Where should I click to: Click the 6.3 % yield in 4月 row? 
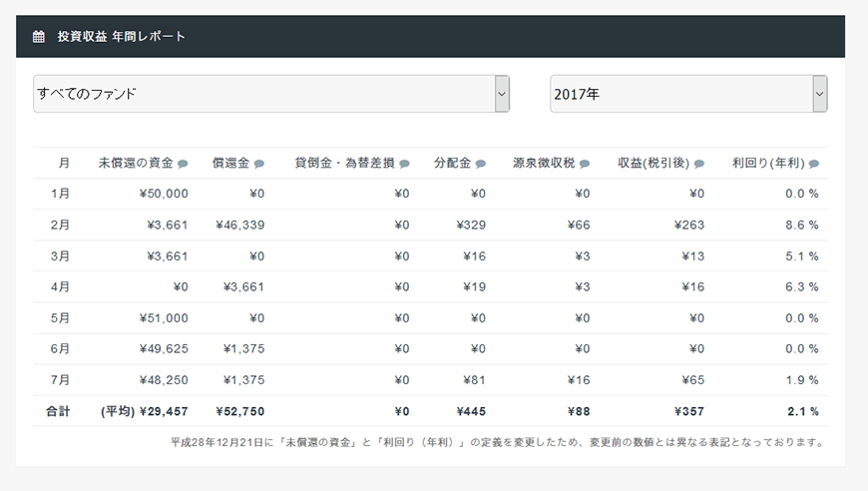click(802, 286)
